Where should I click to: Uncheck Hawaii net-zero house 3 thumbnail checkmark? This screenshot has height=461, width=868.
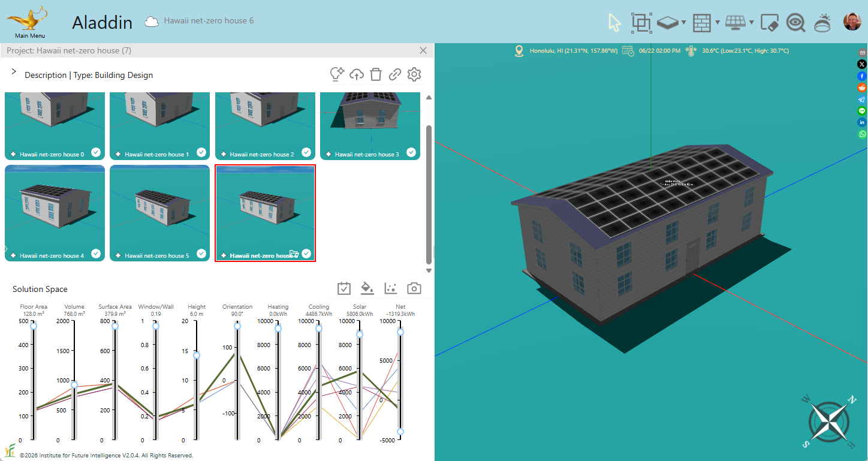tap(411, 152)
